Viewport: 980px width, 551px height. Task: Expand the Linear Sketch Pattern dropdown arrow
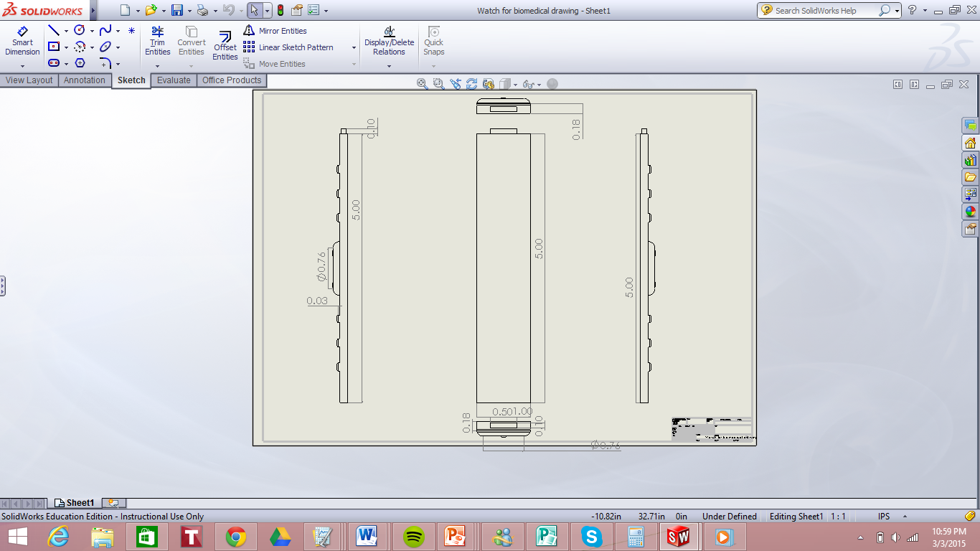point(354,48)
